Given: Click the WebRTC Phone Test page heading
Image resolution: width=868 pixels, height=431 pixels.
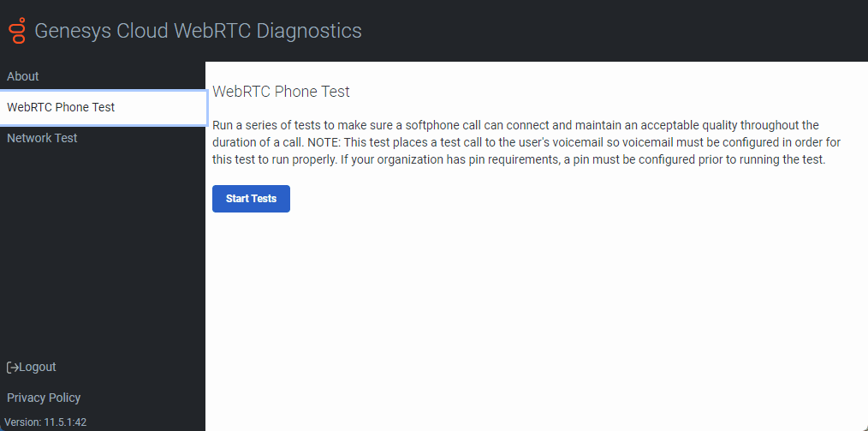Looking at the screenshot, I should coord(281,92).
